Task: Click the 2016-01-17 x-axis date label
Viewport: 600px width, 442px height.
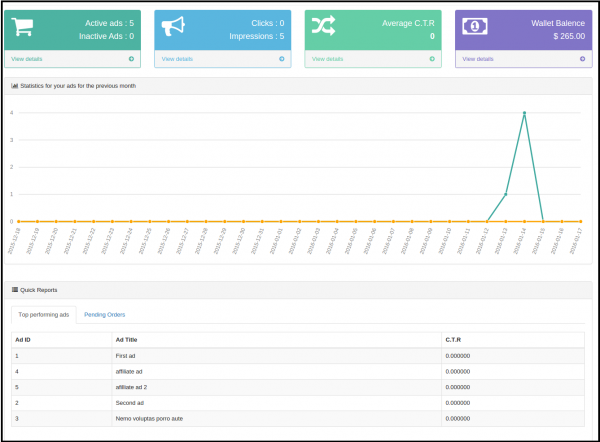Action: (576, 241)
